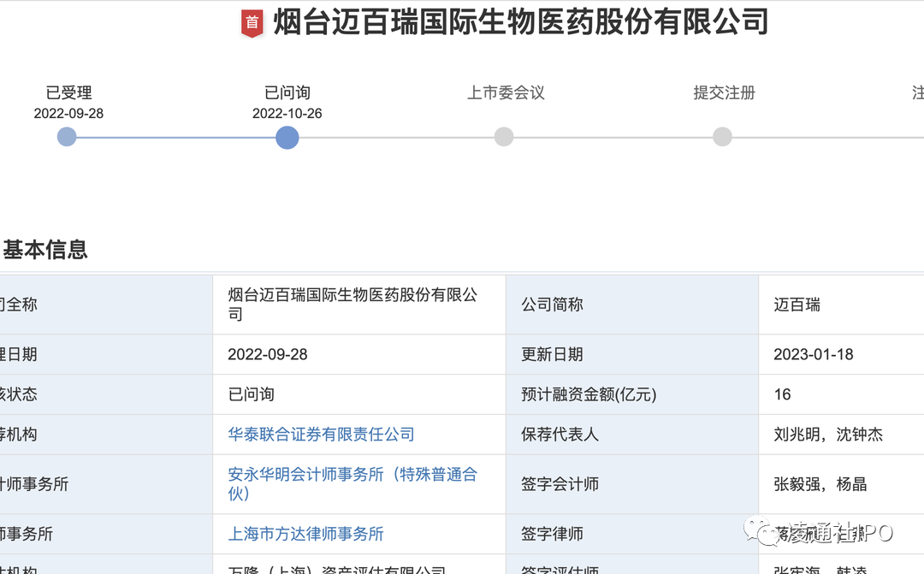Image resolution: width=924 pixels, height=574 pixels.
Task: Click the 预计融资金额(亿元) label
Action: click(x=589, y=394)
